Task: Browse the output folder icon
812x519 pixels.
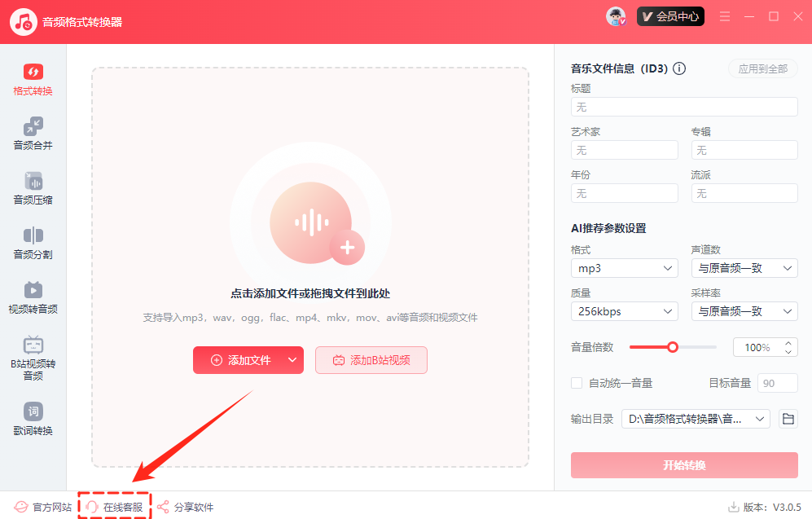Action: coord(788,419)
